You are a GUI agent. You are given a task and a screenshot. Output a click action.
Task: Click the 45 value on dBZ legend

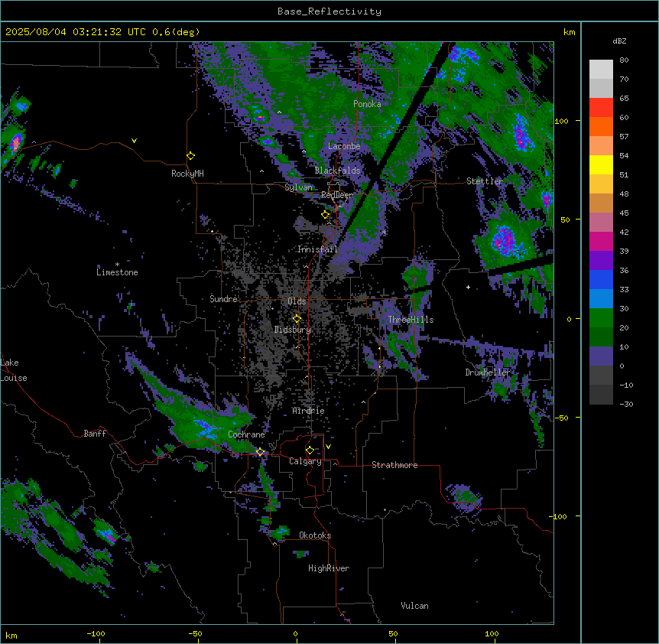click(624, 213)
